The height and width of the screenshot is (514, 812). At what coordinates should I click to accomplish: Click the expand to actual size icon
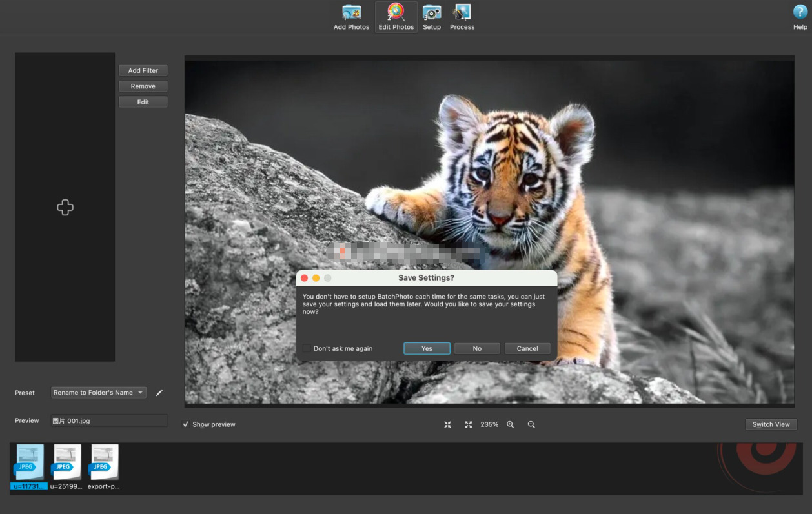pyautogui.click(x=469, y=424)
